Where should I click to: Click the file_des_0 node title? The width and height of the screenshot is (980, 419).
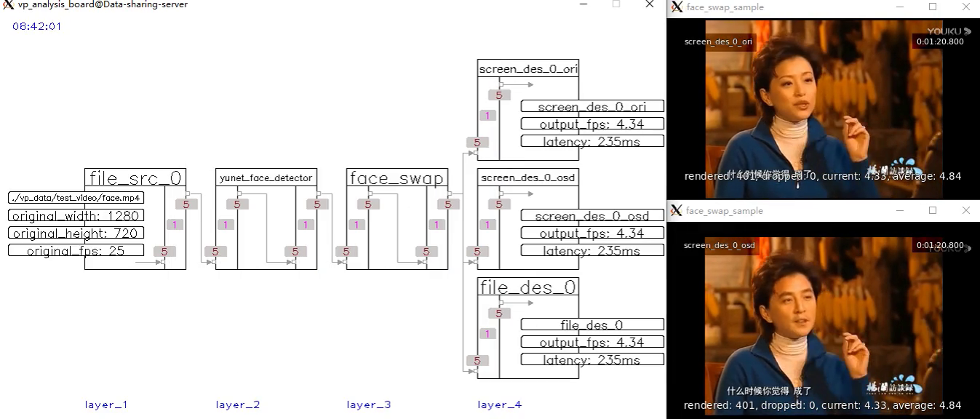pos(528,287)
